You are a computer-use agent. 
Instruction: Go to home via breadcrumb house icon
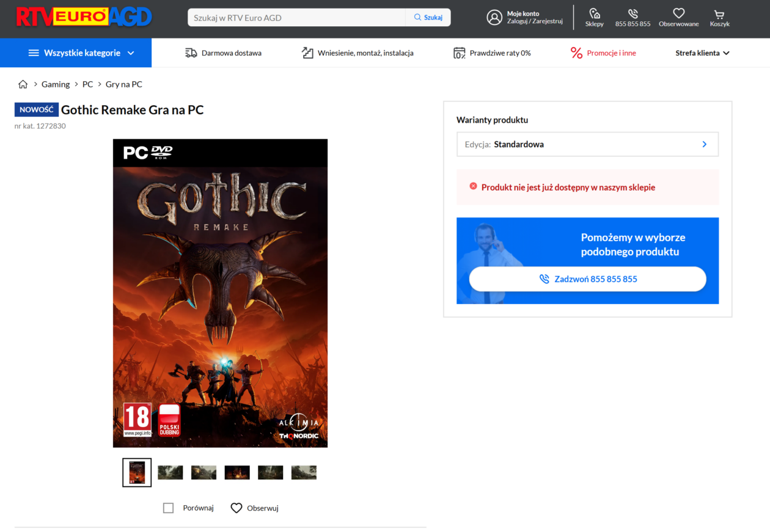click(23, 84)
